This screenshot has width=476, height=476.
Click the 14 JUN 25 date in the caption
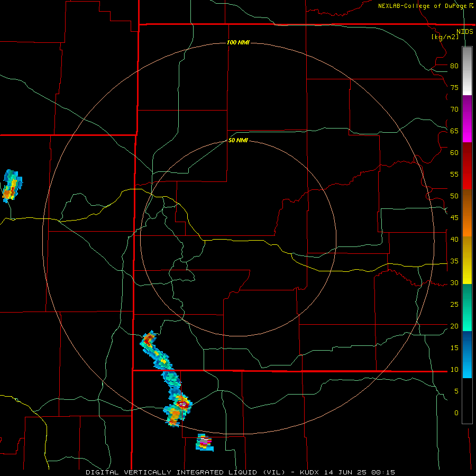click(345, 472)
